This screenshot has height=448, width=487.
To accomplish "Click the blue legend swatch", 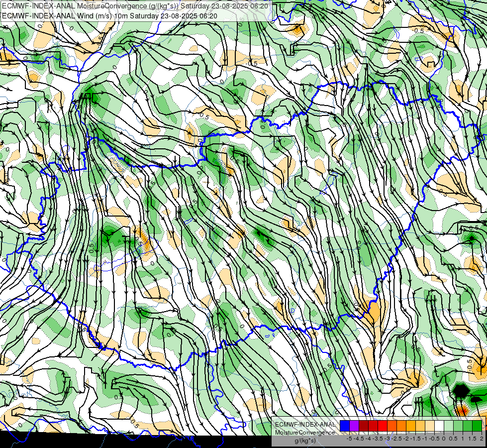I will tap(345, 426).
